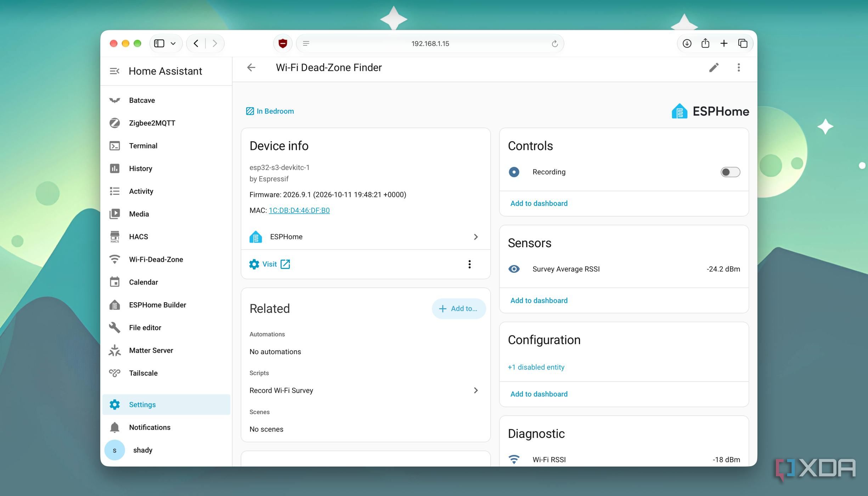
Task: Add Sensors card to dashboard
Action: coord(539,300)
